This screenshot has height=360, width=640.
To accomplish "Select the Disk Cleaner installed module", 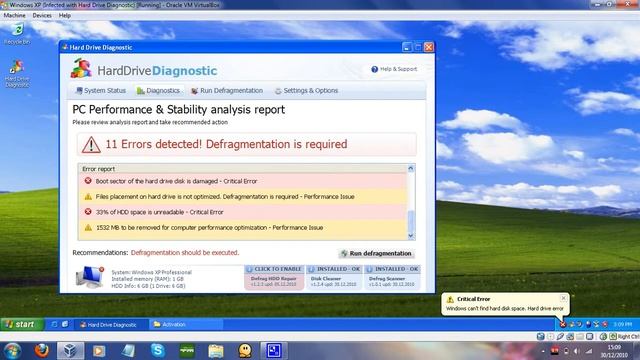I will [334, 277].
